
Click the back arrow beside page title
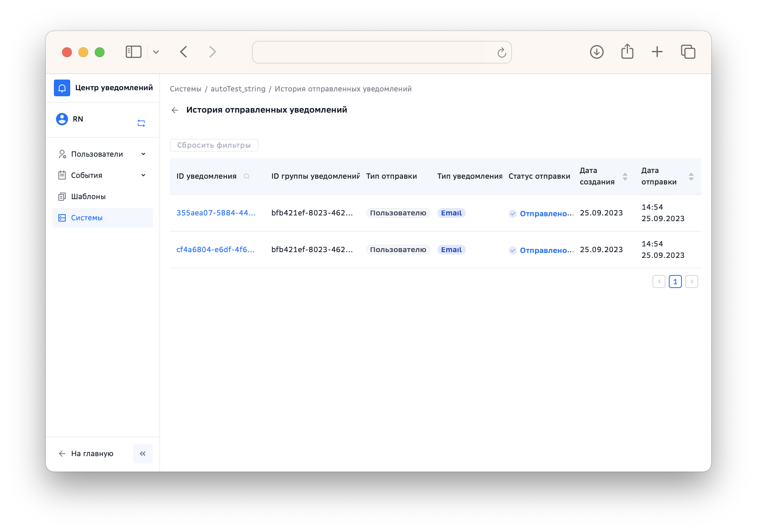tap(175, 110)
